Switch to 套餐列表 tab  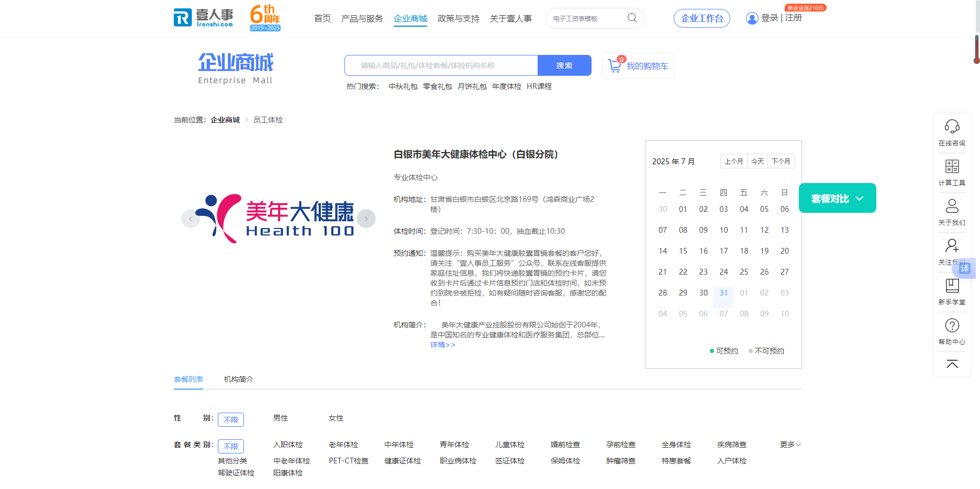click(x=188, y=379)
